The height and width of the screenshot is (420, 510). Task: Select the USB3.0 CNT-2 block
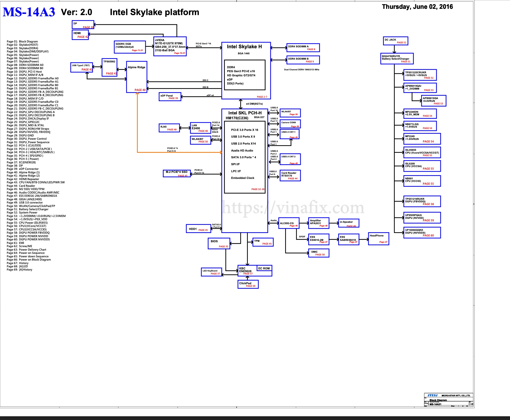point(290,159)
